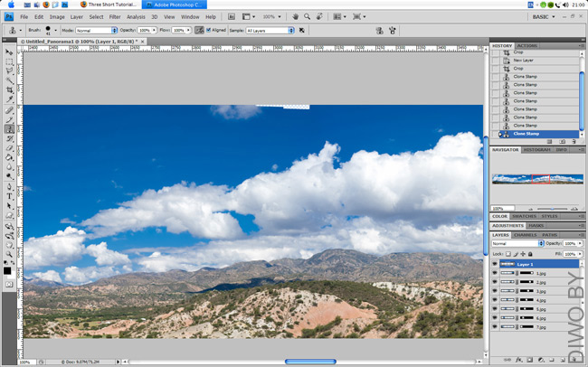Switch to the Actions panel tab
The image size is (588, 367).
click(x=526, y=45)
